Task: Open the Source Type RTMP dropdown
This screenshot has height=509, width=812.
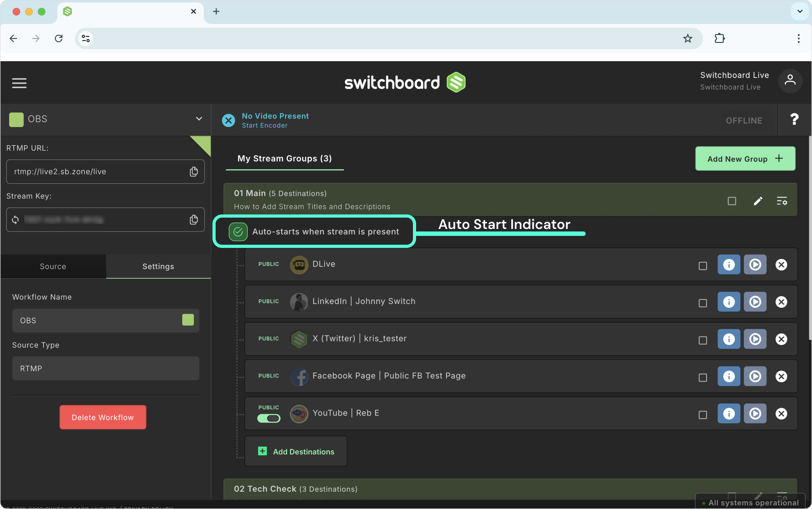Action: pyautogui.click(x=106, y=368)
